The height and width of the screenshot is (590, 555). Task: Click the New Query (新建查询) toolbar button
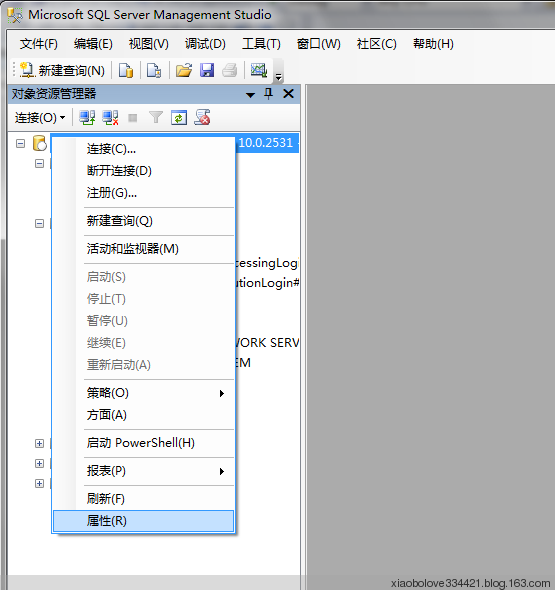[62, 70]
